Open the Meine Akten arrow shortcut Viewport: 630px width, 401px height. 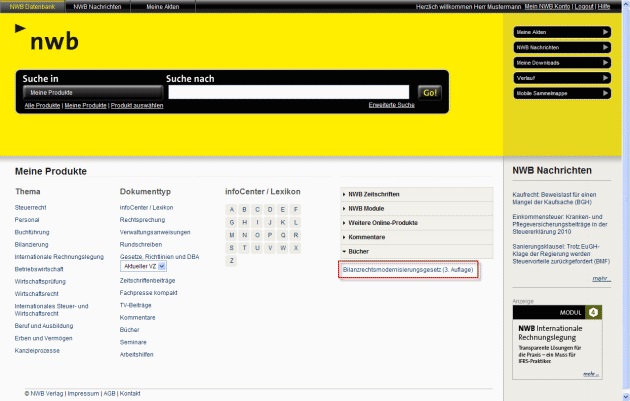(x=562, y=32)
